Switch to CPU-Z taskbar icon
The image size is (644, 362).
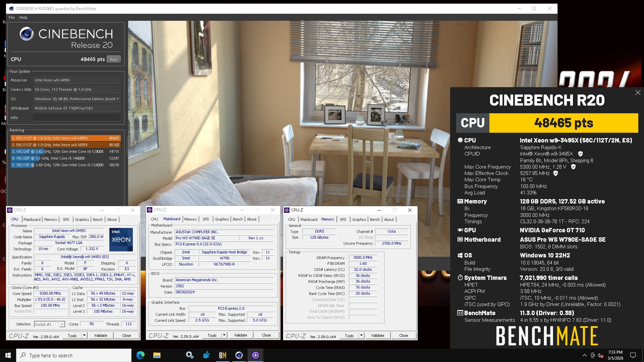[x=255, y=355]
